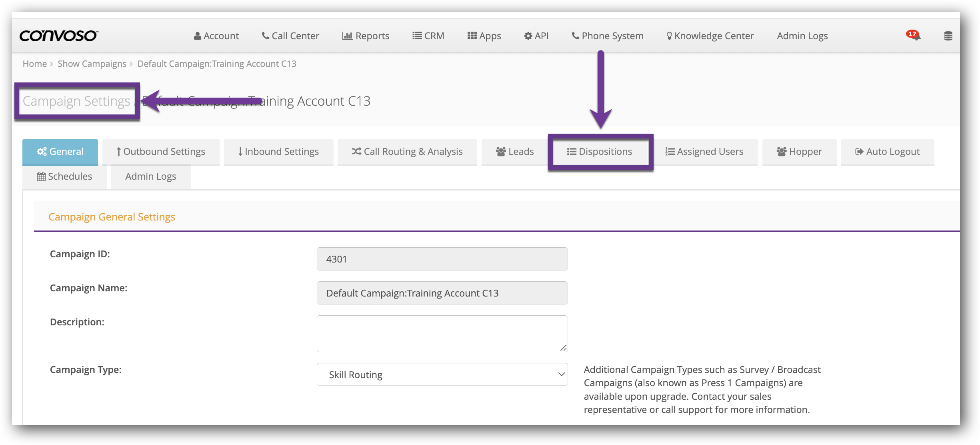Open the Schedules tab
Image resolution: width=980 pixels, height=445 pixels.
point(64,176)
